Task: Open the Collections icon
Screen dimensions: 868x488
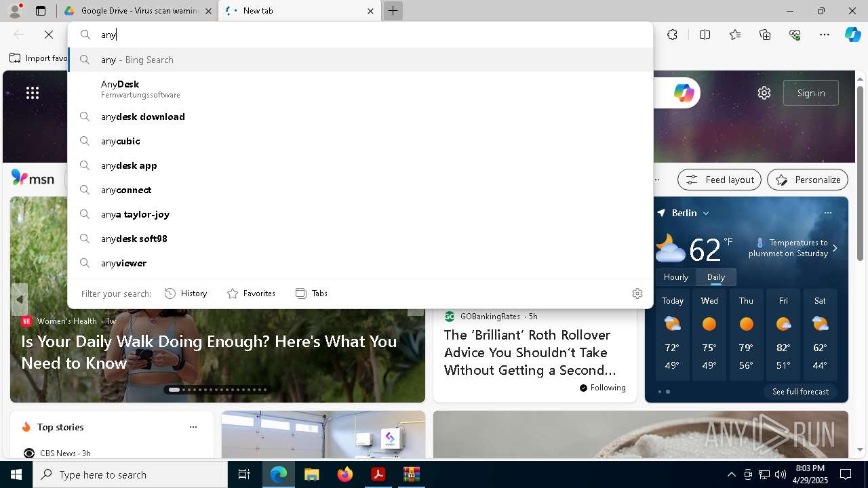Action: click(765, 35)
